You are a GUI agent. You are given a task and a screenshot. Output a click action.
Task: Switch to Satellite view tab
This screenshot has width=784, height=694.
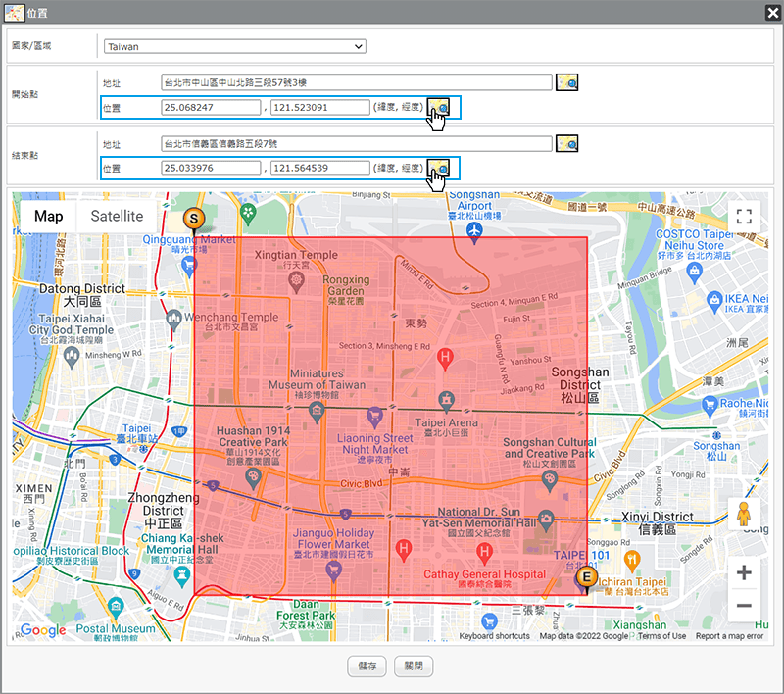[x=117, y=217]
